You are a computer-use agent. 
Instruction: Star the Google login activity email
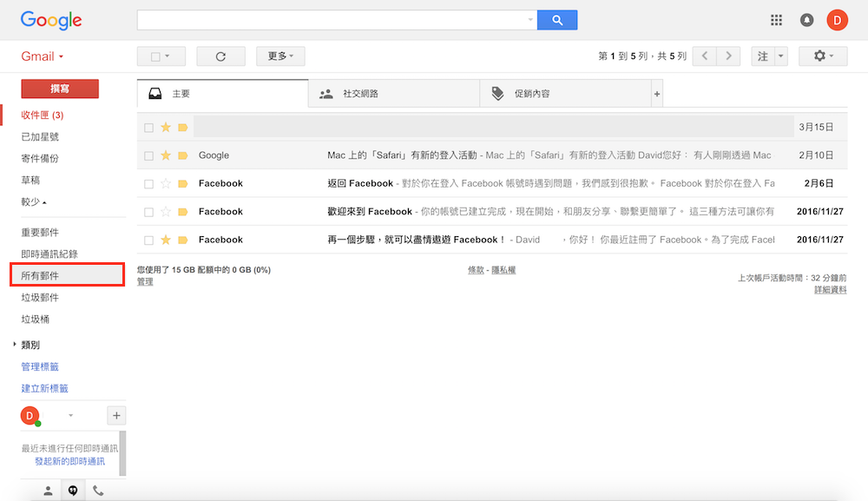[166, 155]
